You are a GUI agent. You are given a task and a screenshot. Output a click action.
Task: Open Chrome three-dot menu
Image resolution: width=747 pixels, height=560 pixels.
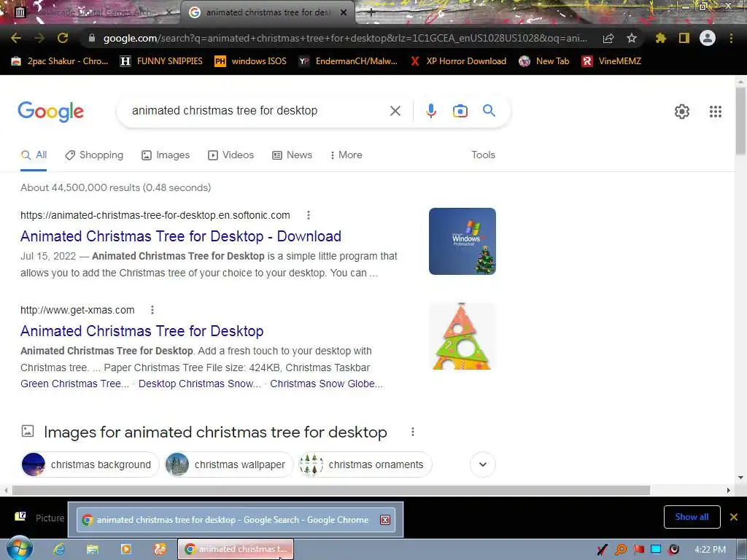[x=731, y=38]
